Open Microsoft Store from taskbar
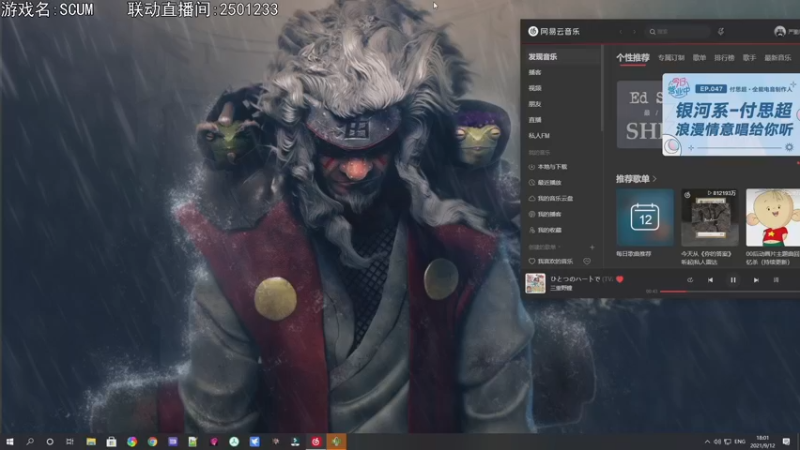800x450 pixels. pos(111,442)
